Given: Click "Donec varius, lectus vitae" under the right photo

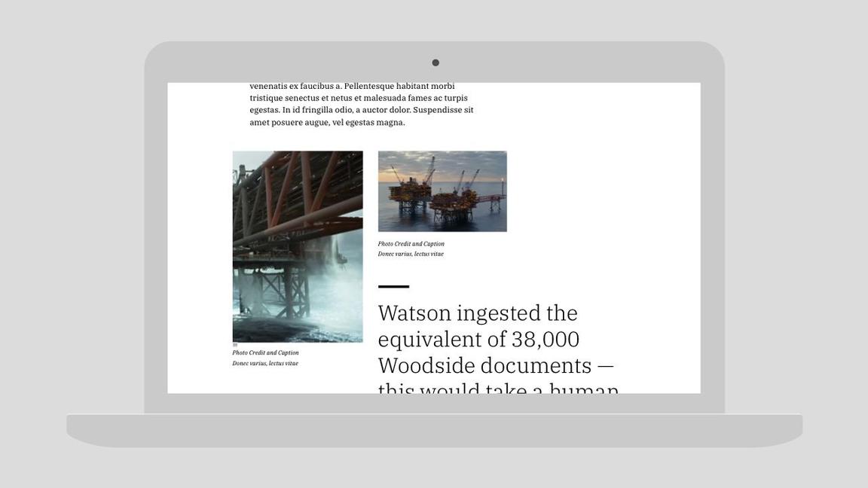Looking at the screenshot, I should click(411, 254).
